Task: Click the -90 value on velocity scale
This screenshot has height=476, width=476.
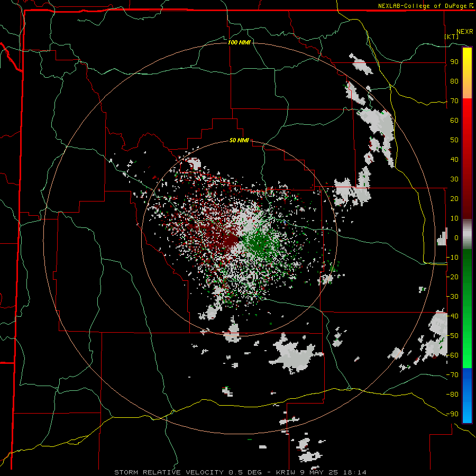Action: [452, 414]
